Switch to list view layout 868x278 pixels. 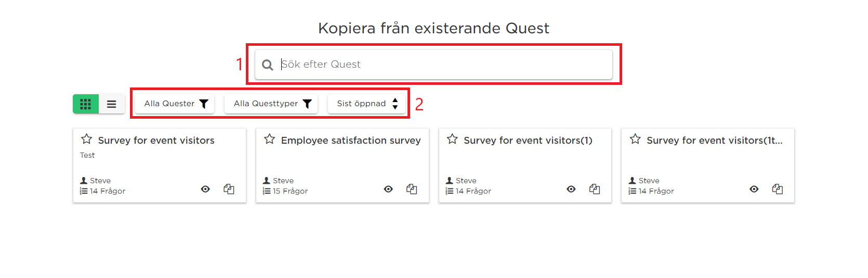pos(112,104)
